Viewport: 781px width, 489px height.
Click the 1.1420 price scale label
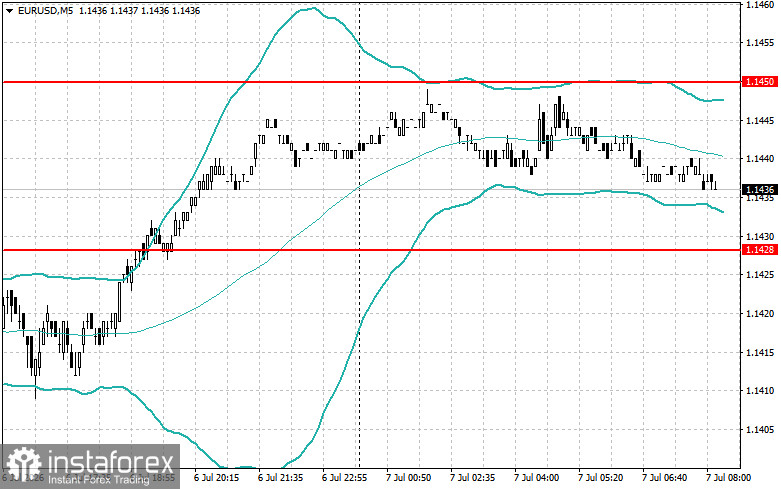coord(759,313)
